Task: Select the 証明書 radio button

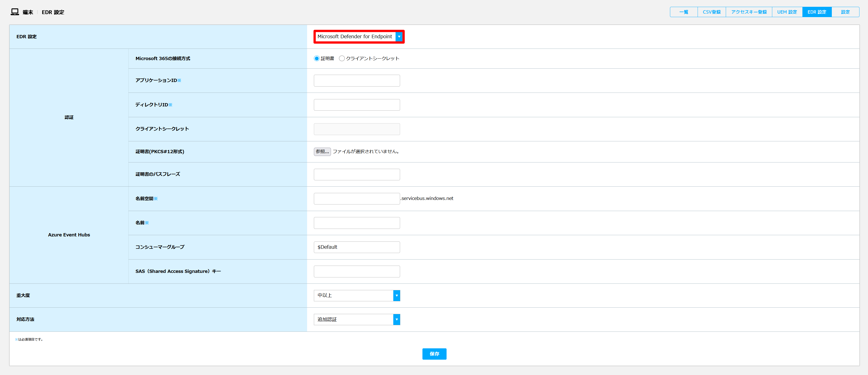Action: coord(317,58)
